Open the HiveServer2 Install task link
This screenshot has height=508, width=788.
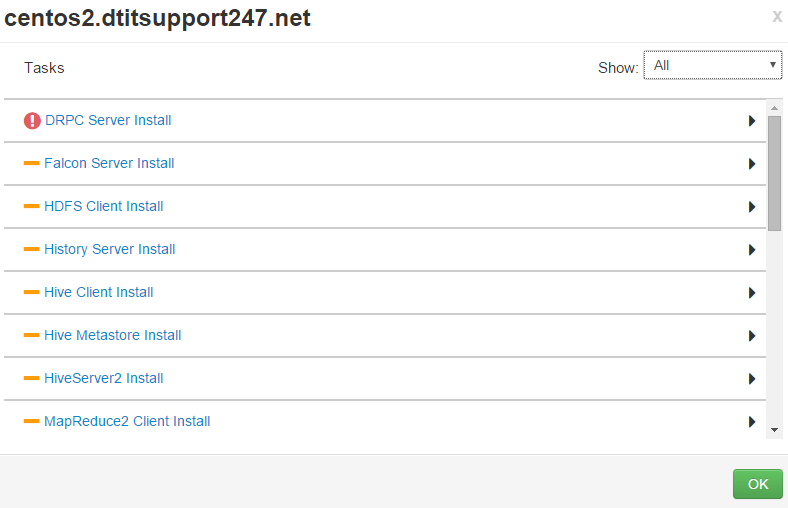[x=103, y=378]
